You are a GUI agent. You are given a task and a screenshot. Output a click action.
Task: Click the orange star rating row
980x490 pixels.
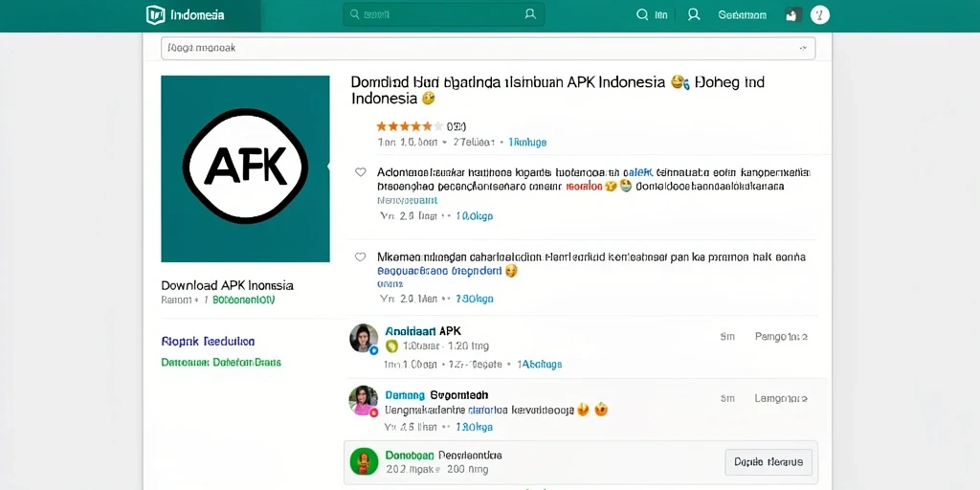point(410,126)
